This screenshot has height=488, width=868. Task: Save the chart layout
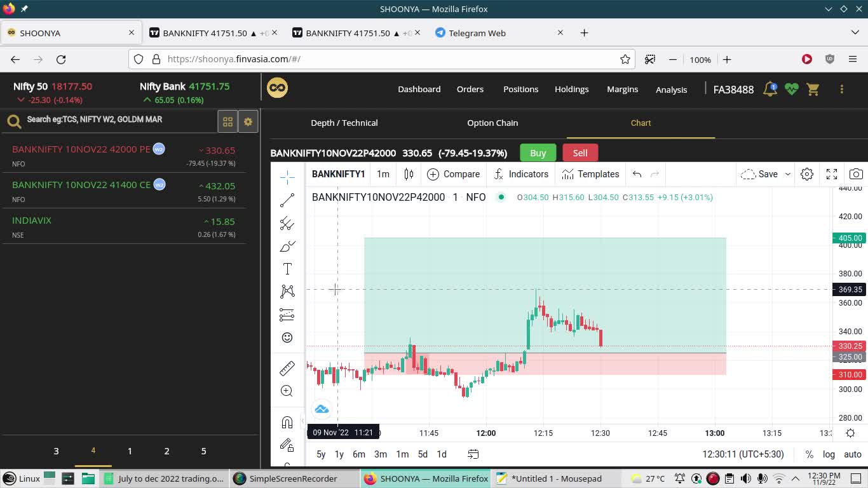[759, 174]
